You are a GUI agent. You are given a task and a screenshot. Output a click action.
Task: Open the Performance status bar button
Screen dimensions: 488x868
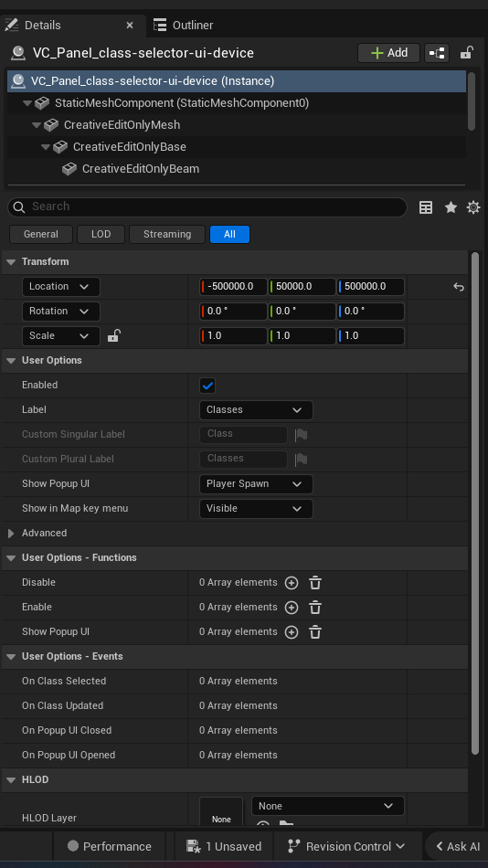tap(109, 846)
